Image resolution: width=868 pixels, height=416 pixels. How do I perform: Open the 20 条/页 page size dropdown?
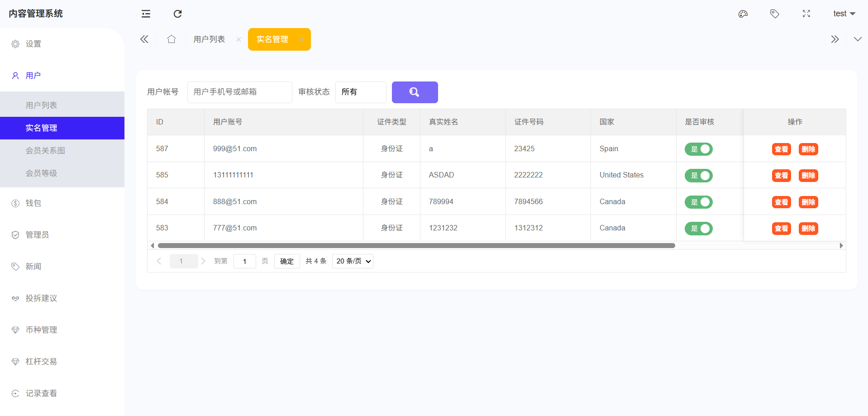pyautogui.click(x=353, y=261)
